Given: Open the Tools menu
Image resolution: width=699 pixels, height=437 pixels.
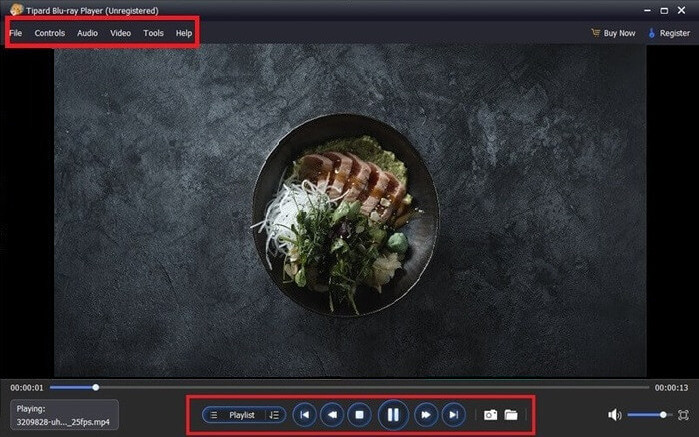Looking at the screenshot, I should click(x=153, y=33).
